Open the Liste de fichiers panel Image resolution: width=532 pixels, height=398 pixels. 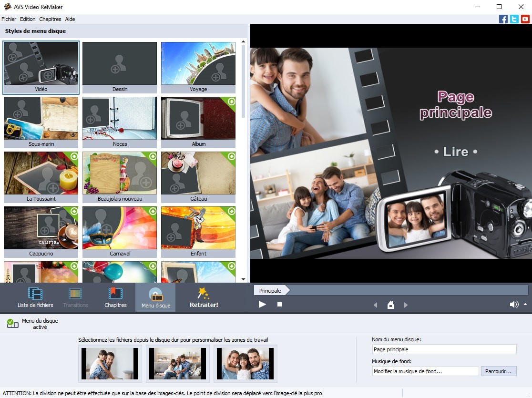point(34,296)
